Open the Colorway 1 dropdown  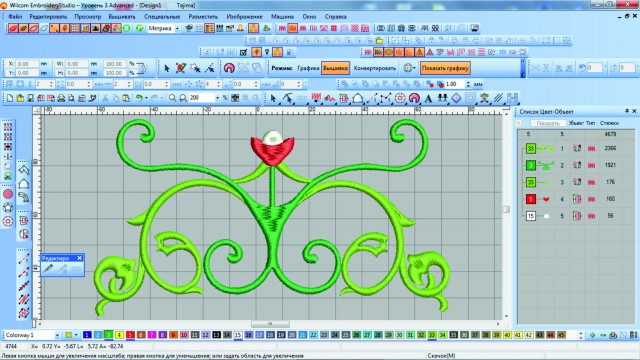[x=57, y=335]
